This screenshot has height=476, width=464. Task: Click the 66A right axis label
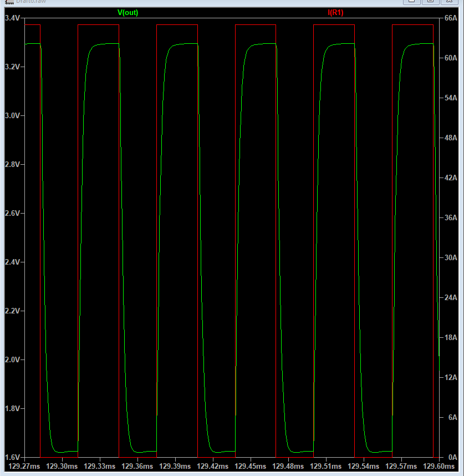pyautogui.click(x=451, y=18)
